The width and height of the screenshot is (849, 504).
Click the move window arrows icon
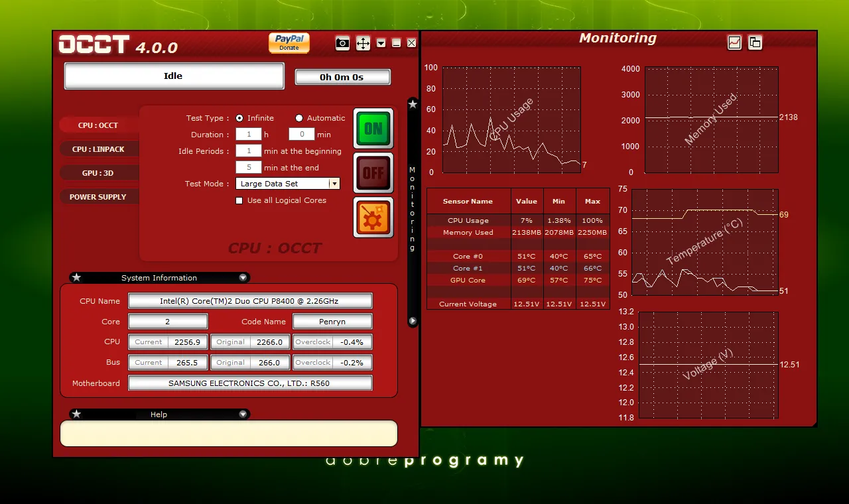363,44
